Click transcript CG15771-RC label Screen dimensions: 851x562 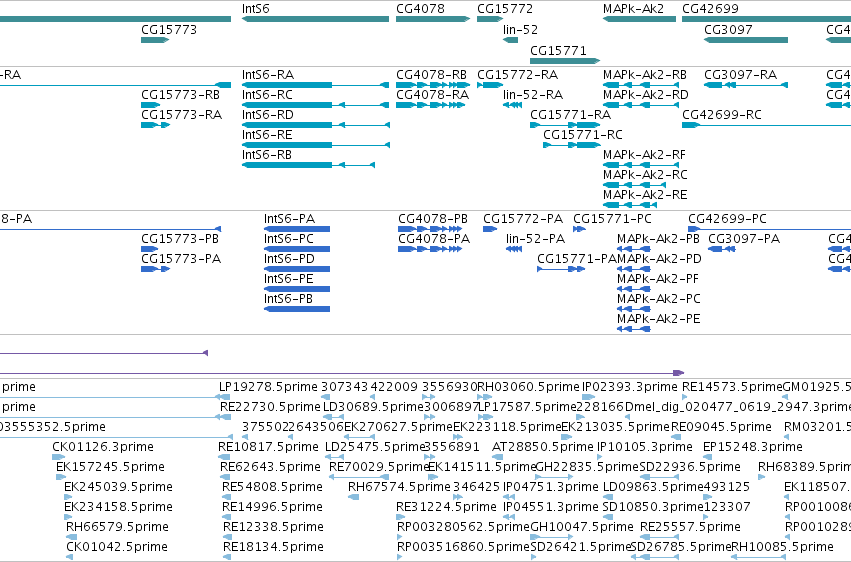click(583, 135)
